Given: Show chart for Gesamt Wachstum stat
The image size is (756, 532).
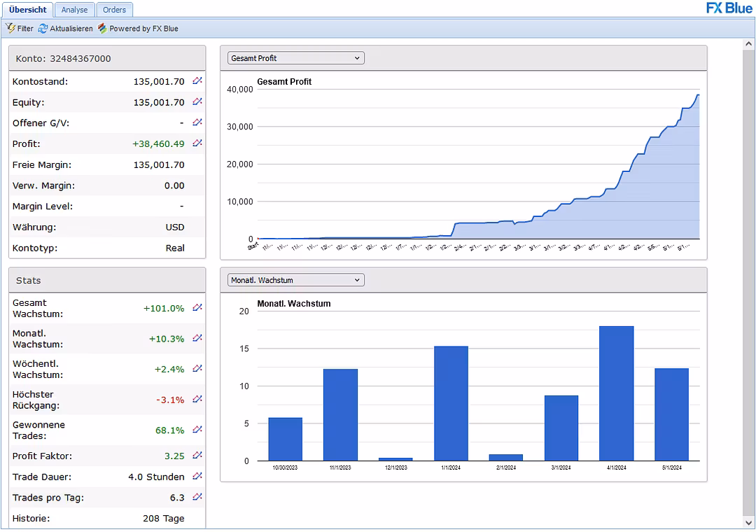Looking at the screenshot, I should [x=197, y=308].
